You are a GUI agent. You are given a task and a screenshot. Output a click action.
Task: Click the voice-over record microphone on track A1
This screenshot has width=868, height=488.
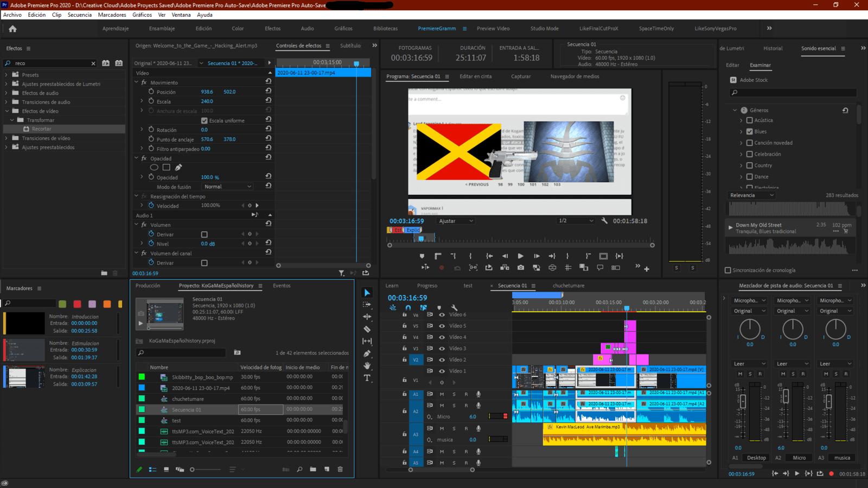(x=478, y=394)
